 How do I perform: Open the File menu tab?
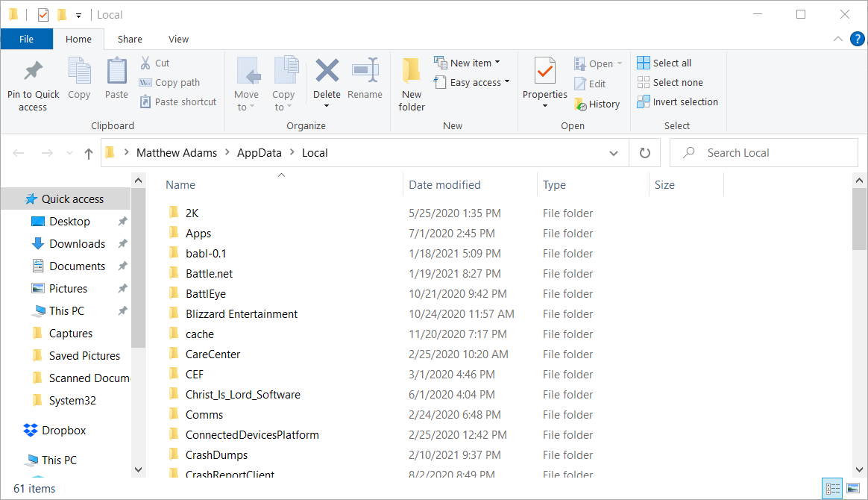point(27,40)
